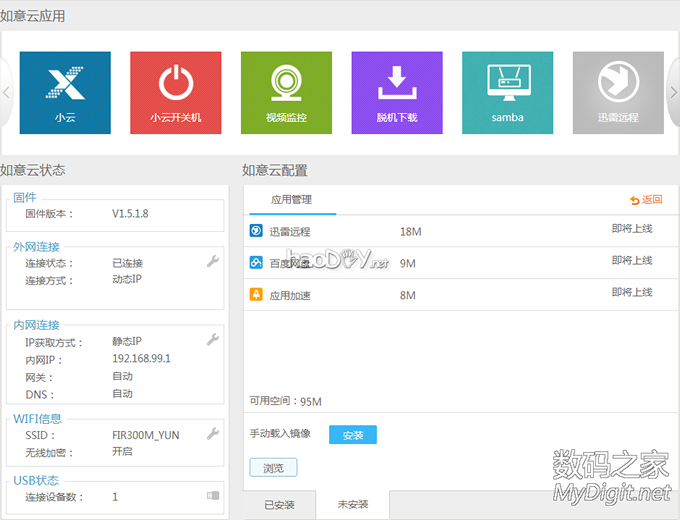Switch to the 已安装 tab
Screen dimensions: 680x520
(279, 505)
